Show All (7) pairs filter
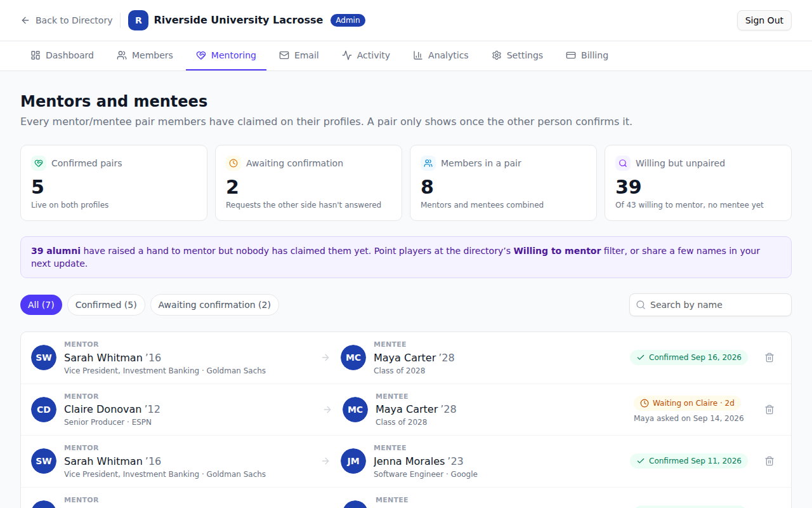The height and width of the screenshot is (508, 812). (41, 305)
